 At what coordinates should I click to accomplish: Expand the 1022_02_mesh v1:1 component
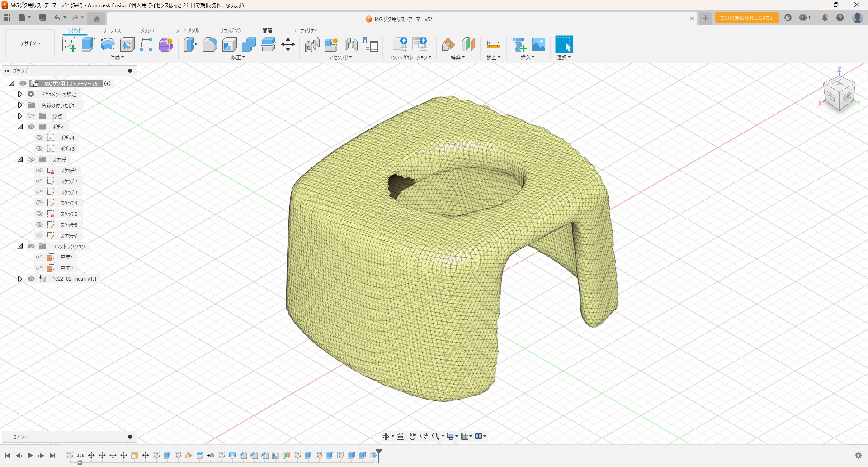(20, 279)
